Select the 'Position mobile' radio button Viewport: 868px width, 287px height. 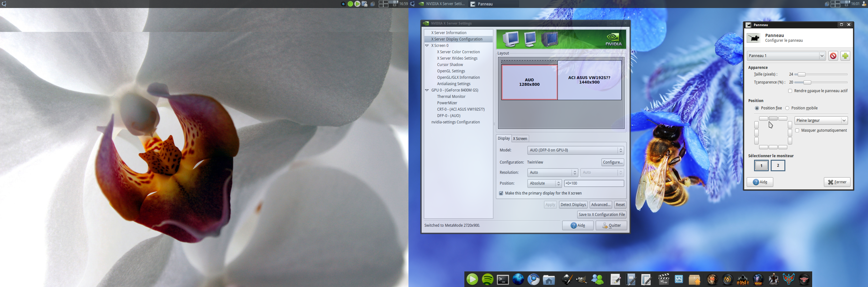point(787,108)
